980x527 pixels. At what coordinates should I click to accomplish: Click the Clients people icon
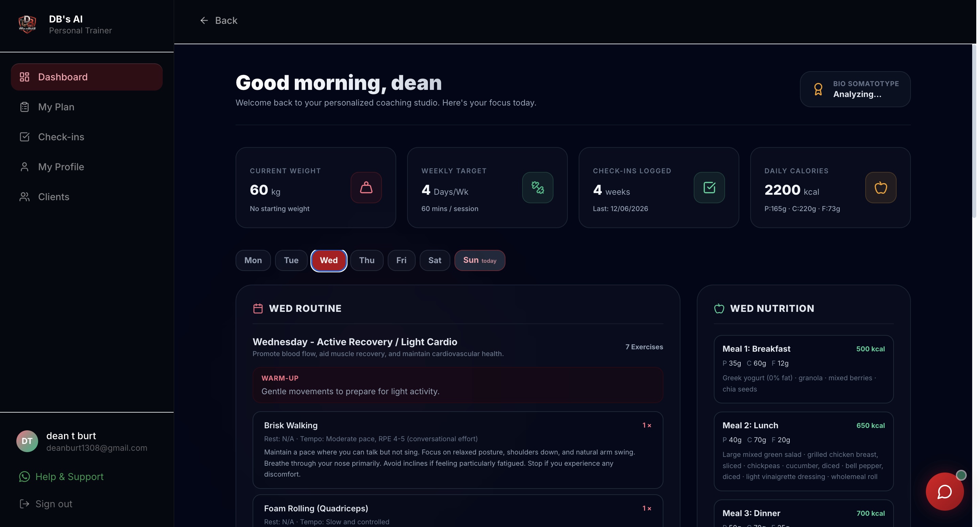pos(25,197)
